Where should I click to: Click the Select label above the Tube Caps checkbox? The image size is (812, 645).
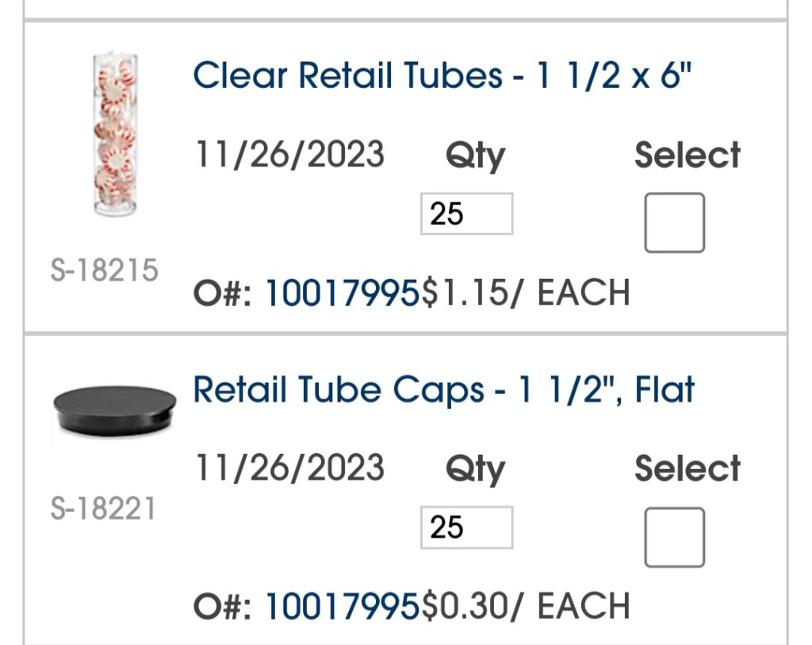tap(688, 468)
